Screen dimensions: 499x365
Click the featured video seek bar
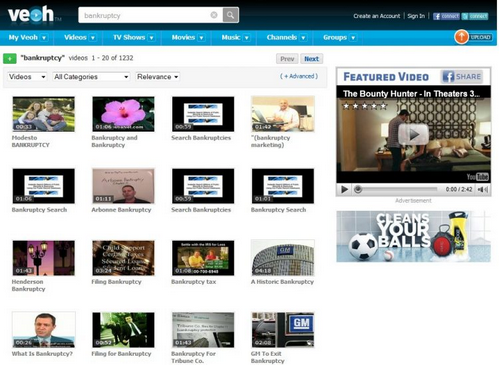[397, 189]
